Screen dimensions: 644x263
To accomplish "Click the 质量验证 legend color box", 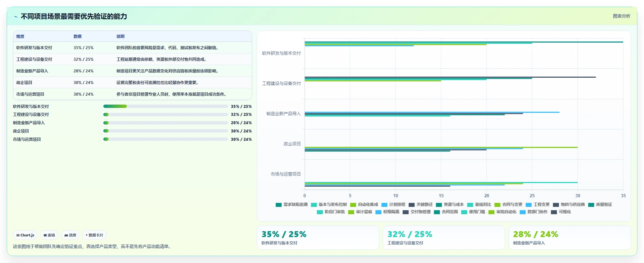I will point(591,205).
